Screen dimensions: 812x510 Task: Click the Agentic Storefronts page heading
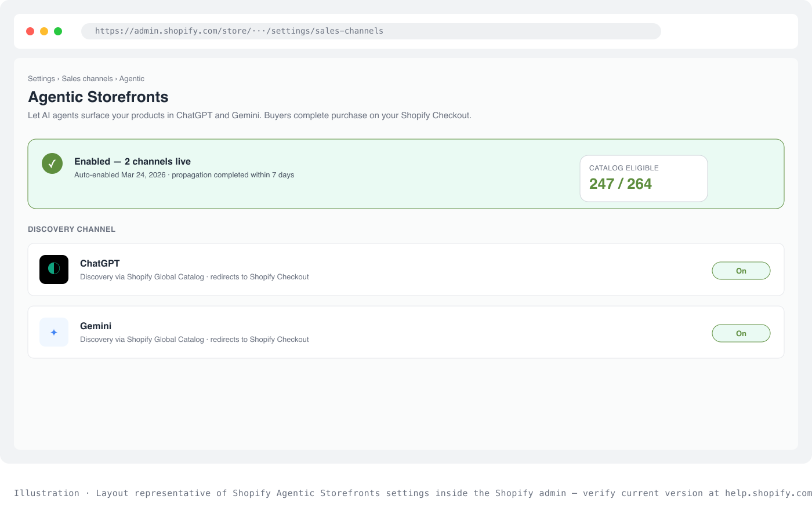(98, 97)
